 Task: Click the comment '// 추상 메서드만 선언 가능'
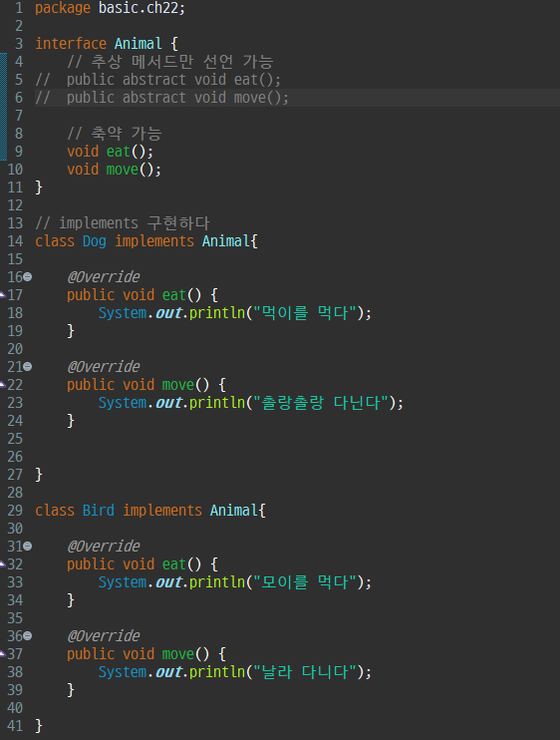[170, 62]
